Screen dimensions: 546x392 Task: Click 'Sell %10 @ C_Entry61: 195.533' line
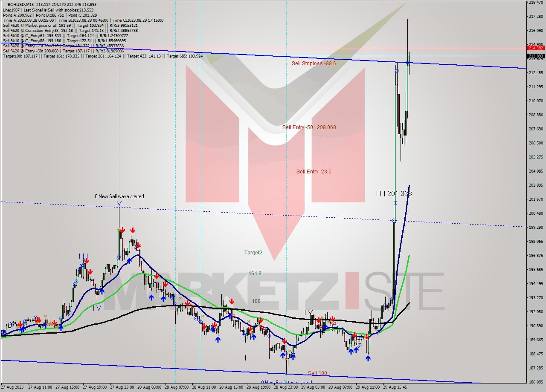(x=65, y=35)
